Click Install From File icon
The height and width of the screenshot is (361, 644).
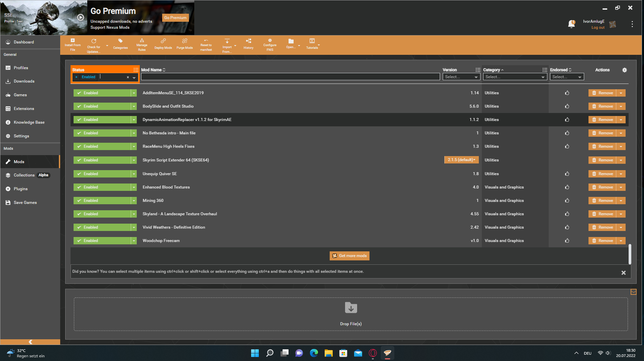click(73, 44)
